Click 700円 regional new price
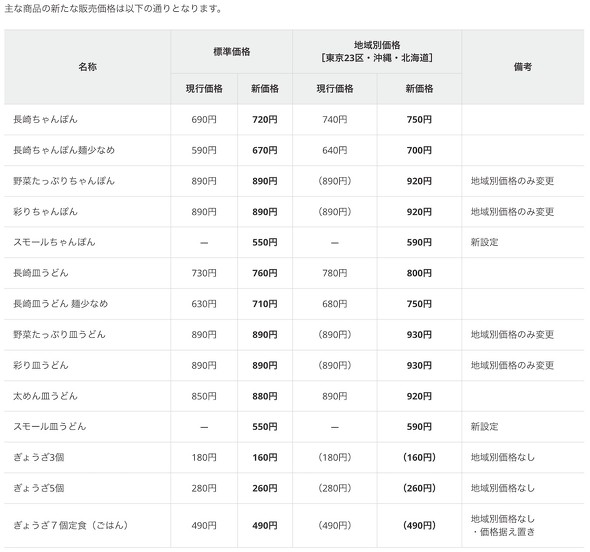Viewport: 590px width, 552px height. coord(419,151)
